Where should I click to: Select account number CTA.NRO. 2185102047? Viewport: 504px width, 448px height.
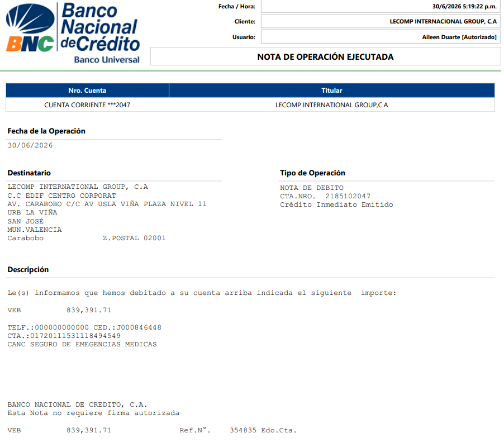click(x=325, y=196)
